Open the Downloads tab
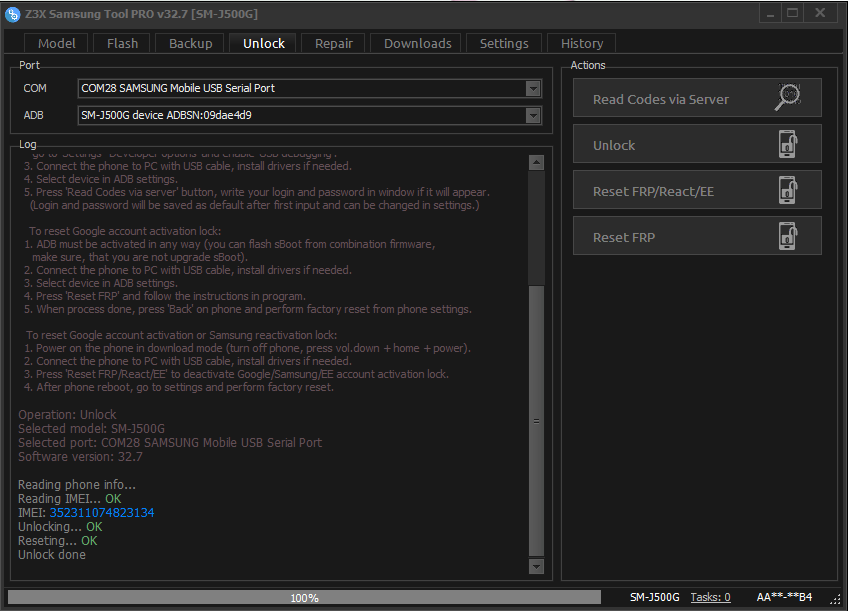The height and width of the screenshot is (611, 848). coord(418,43)
